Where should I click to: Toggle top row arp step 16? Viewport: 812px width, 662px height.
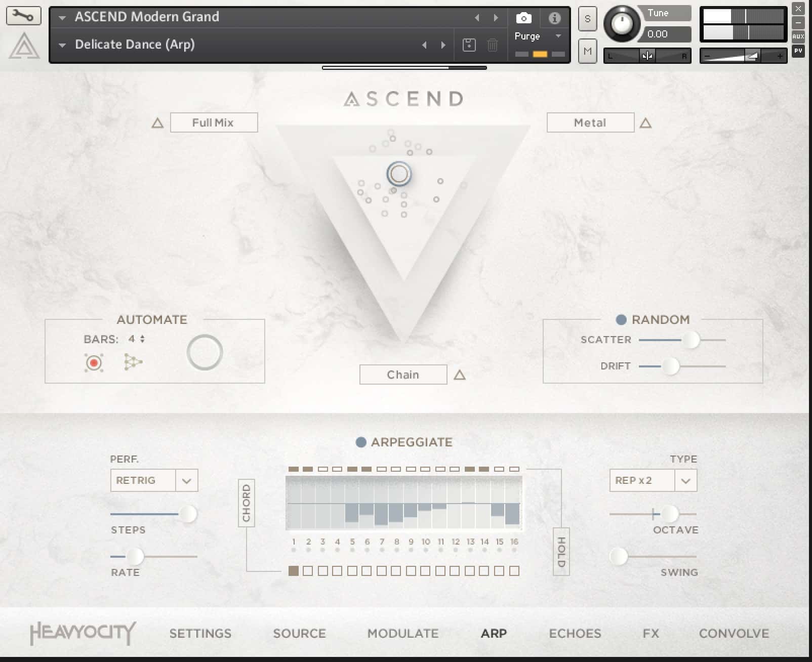click(514, 469)
